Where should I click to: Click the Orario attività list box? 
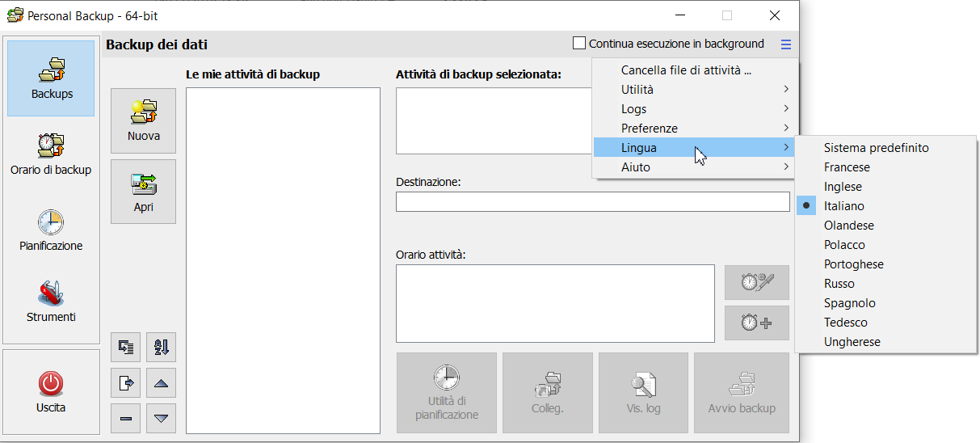(x=555, y=303)
